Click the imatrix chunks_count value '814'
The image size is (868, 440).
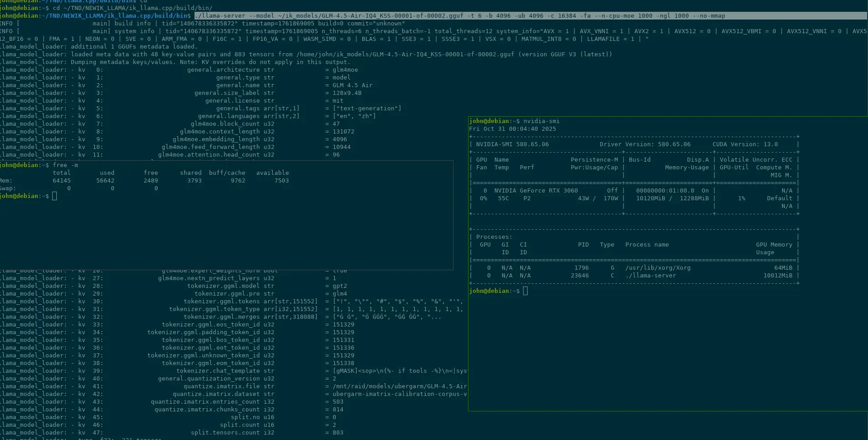click(338, 410)
